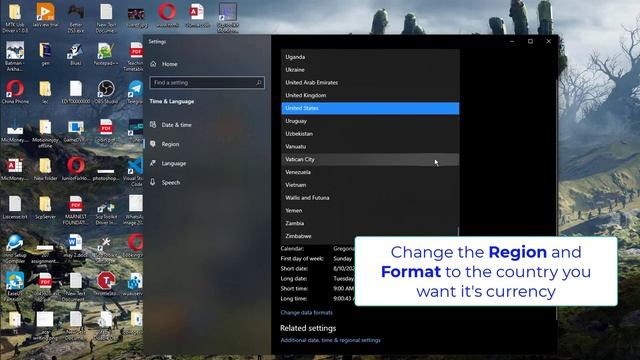The image size is (640, 360).
Task: Launch Notepad++ from the desktop
Action: [106, 54]
